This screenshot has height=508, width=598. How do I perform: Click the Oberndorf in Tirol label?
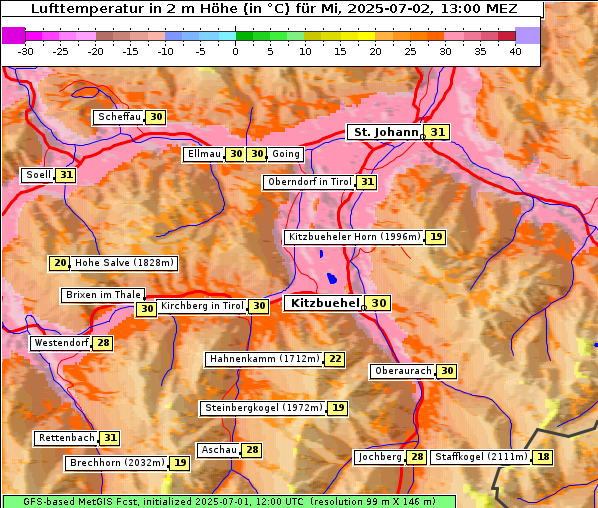coord(309,182)
